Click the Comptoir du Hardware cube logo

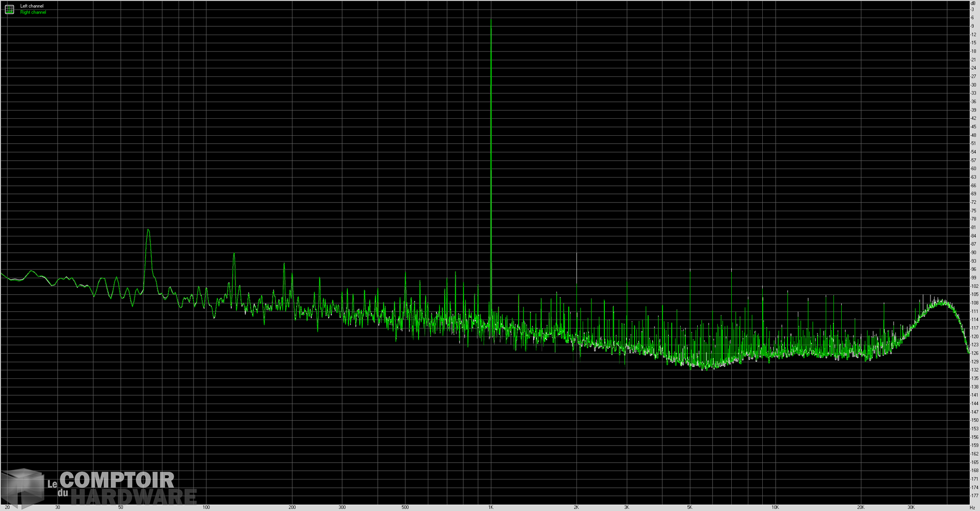point(23,488)
